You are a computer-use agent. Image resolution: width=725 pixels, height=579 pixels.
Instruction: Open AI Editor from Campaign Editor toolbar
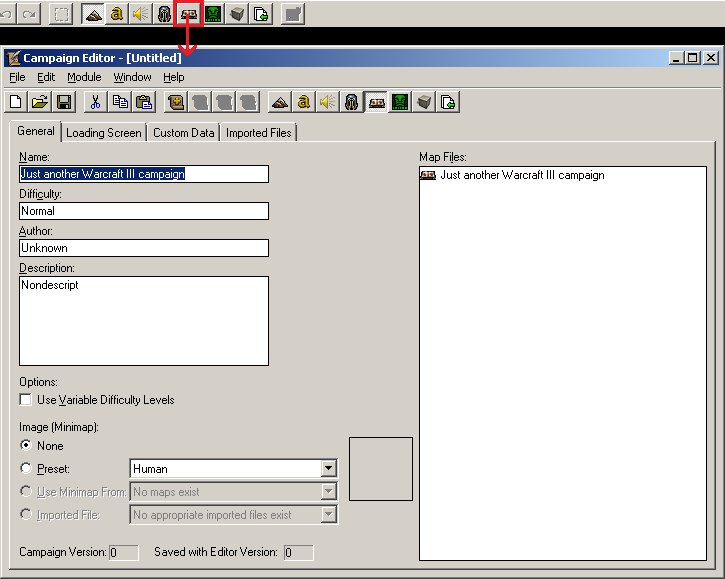pyautogui.click(x=400, y=102)
